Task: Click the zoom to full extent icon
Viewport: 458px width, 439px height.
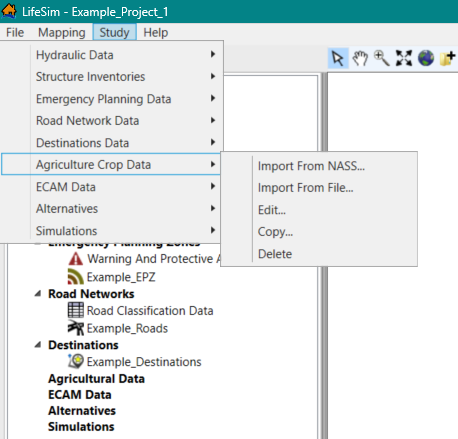Action: pos(404,58)
